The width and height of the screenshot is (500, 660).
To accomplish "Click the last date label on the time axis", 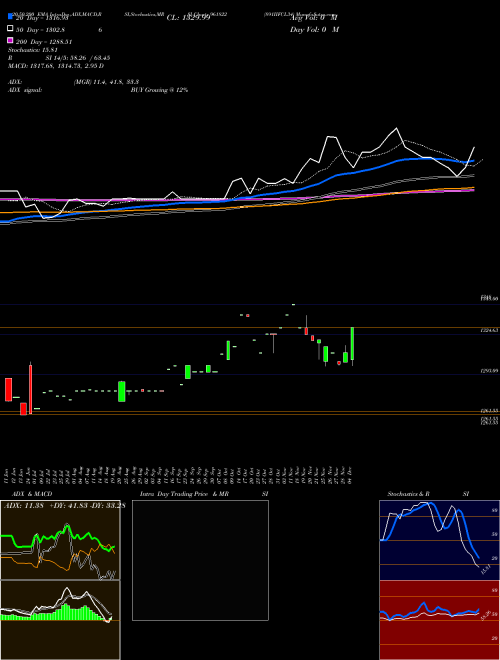I will point(350,475).
